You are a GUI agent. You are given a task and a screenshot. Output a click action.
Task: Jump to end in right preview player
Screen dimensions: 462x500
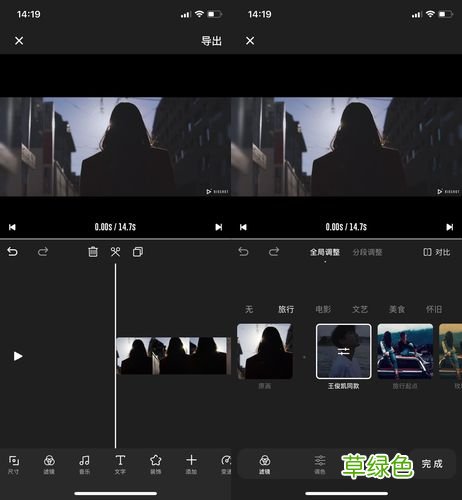pos(450,227)
